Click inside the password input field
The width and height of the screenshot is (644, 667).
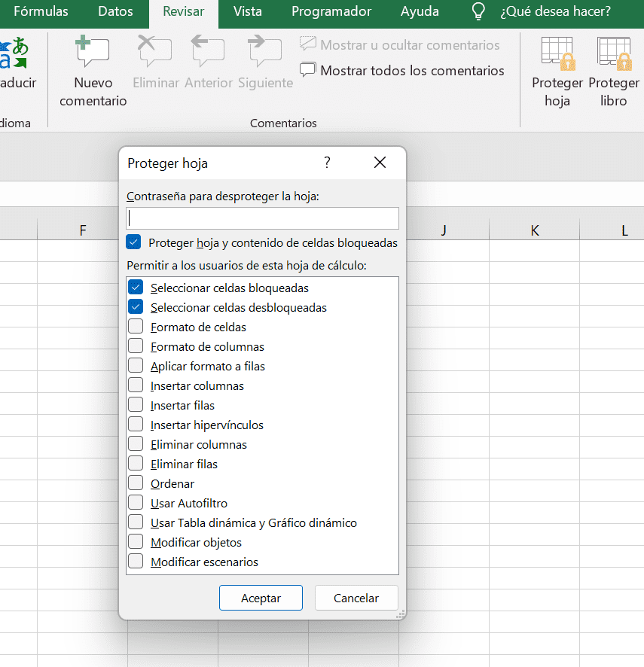(x=261, y=218)
